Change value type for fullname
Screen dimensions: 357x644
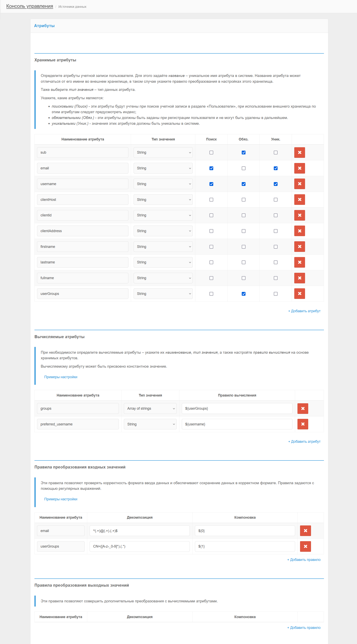(x=163, y=278)
